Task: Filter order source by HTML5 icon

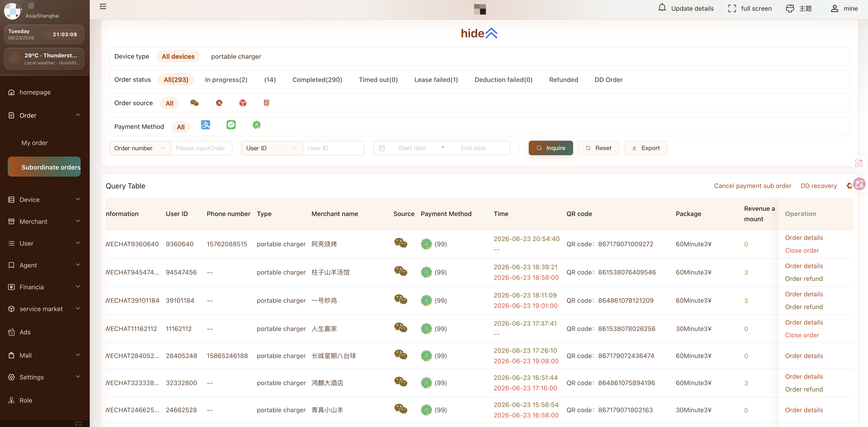Action: pyautogui.click(x=267, y=103)
